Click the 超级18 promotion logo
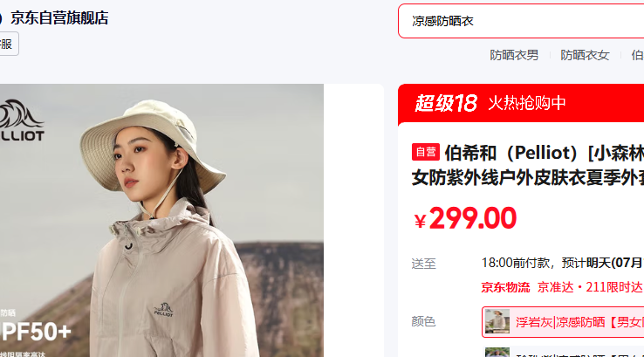This screenshot has height=357, width=644. pyautogui.click(x=446, y=103)
